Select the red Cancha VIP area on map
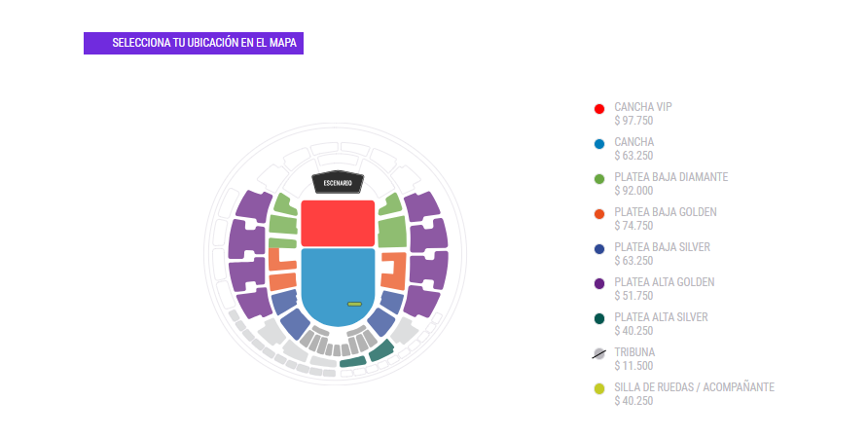The image size is (868, 437). click(338, 223)
